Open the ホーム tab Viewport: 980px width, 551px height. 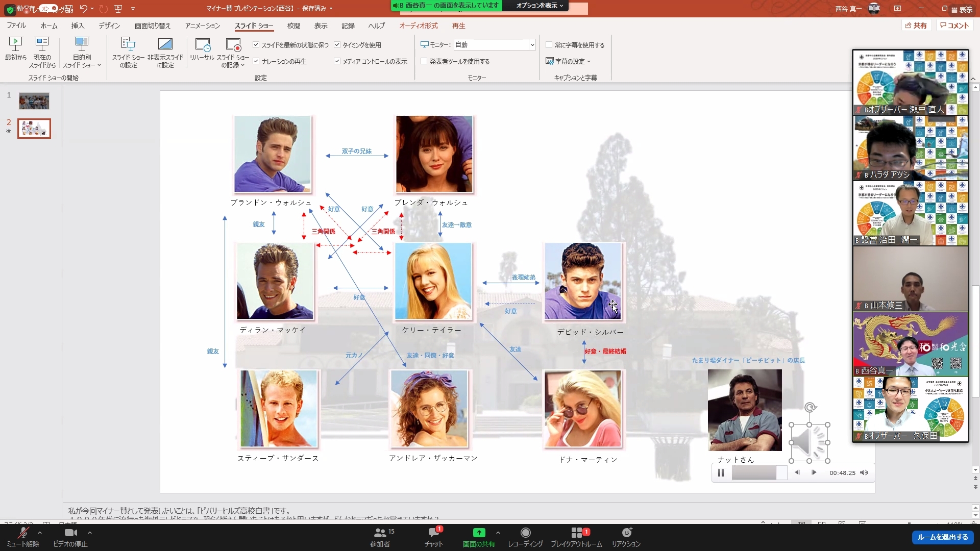(x=49, y=26)
